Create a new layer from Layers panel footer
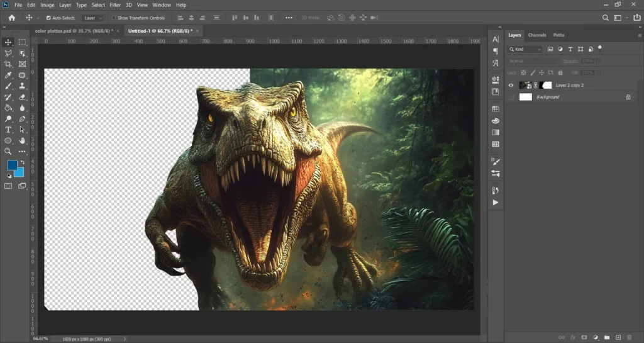Viewport: 644px width, 343px height. coord(618,337)
